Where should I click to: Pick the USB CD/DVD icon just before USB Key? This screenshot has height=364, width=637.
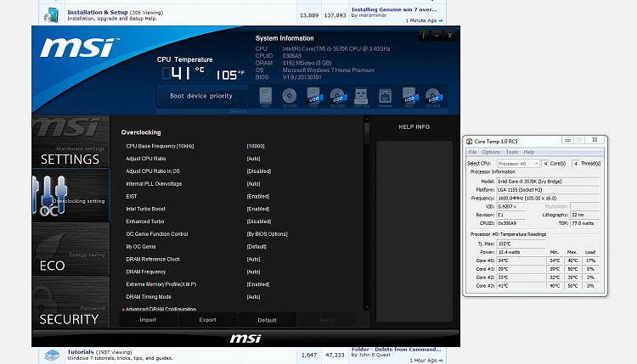pyautogui.click(x=337, y=97)
